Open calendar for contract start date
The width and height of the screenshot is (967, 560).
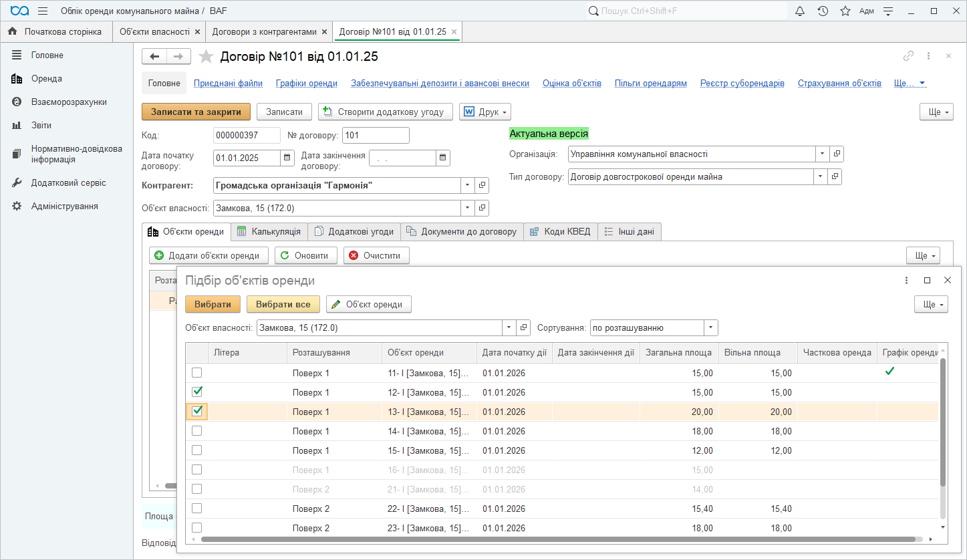[287, 158]
